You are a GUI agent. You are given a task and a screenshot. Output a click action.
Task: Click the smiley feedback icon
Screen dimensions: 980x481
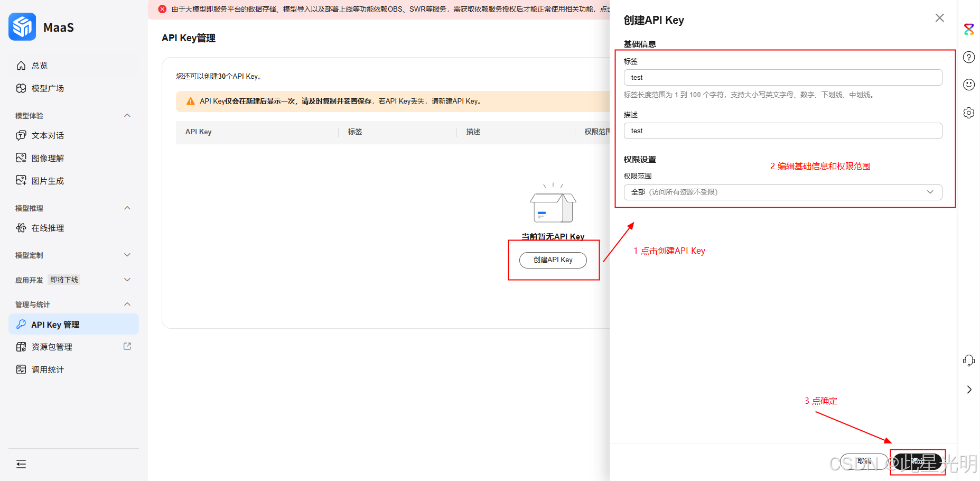[969, 85]
